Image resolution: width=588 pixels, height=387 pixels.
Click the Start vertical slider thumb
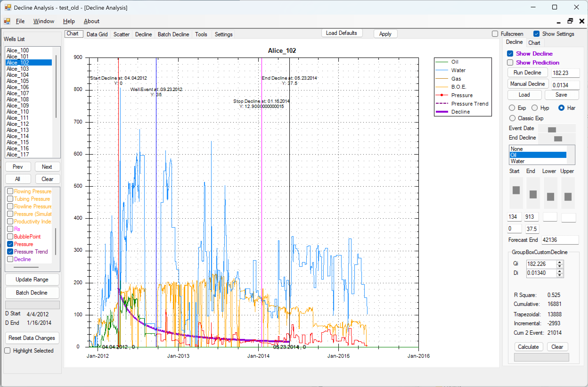pos(516,190)
